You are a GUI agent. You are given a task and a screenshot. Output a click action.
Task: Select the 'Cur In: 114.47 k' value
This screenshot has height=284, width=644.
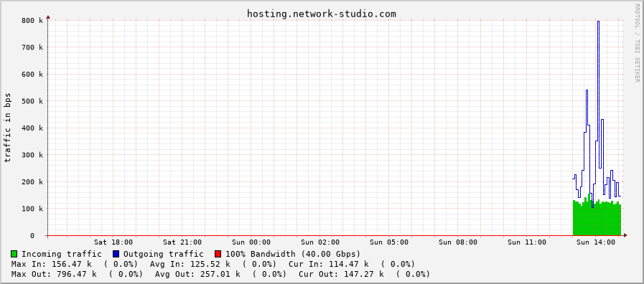click(x=329, y=264)
